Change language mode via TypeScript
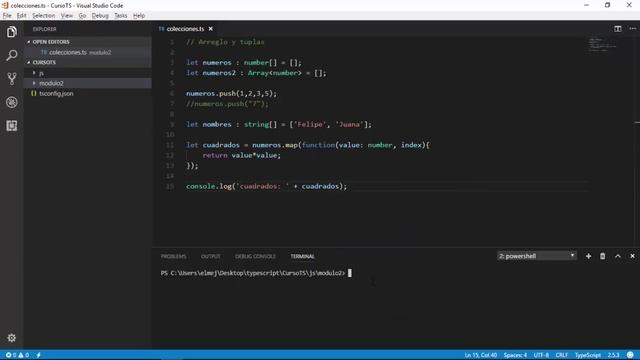 (588, 355)
